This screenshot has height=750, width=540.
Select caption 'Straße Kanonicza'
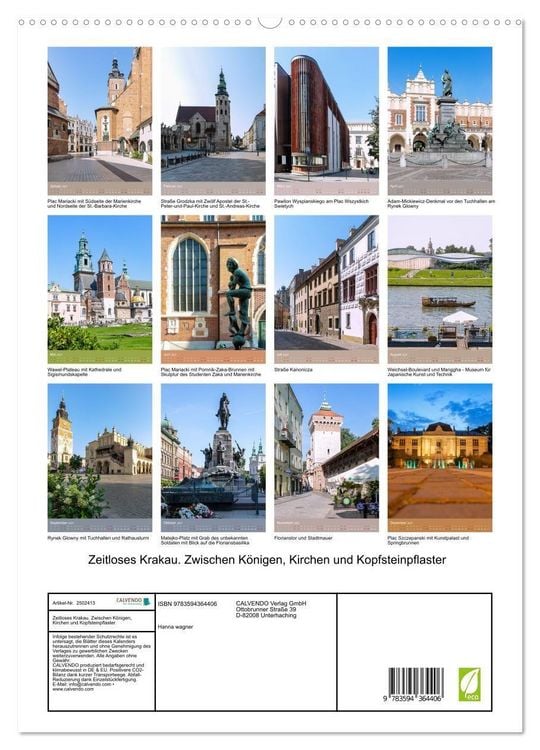[293, 370]
